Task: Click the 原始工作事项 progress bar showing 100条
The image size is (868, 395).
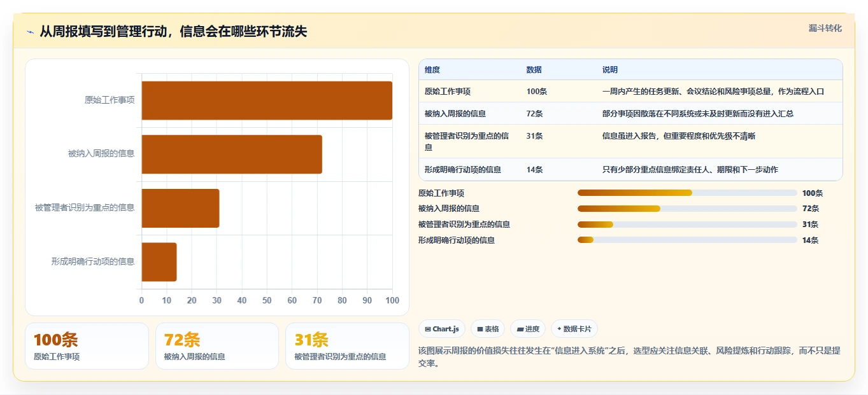Action: [687, 193]
